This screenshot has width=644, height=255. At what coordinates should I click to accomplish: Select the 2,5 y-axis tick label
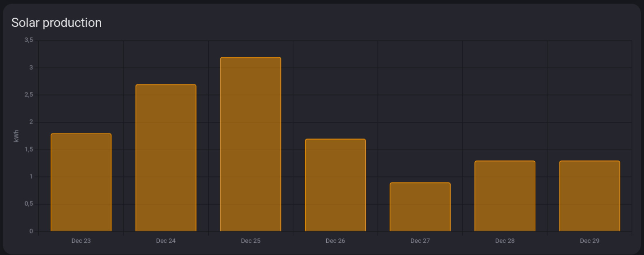29,95
